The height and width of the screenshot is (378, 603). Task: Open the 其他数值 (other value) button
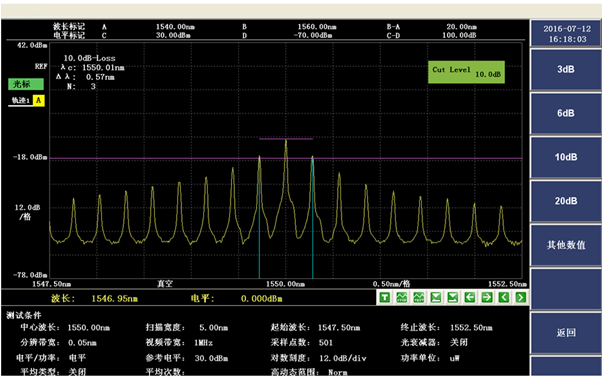566,245
